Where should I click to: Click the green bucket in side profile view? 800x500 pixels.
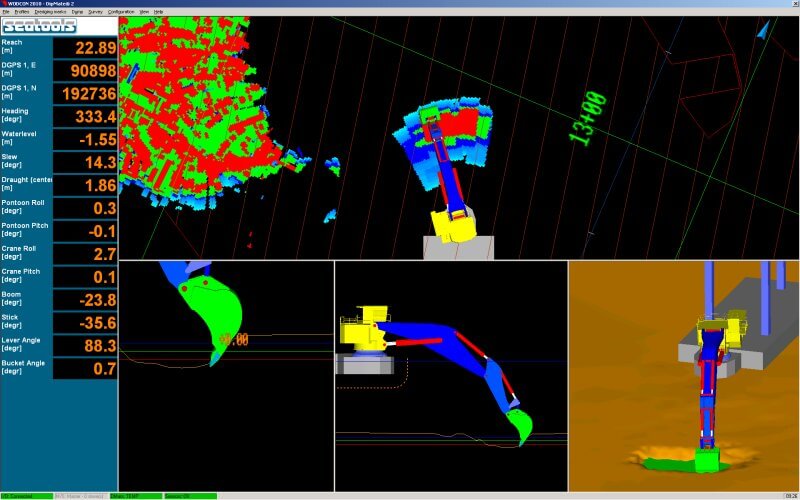(x=519, y=426)
